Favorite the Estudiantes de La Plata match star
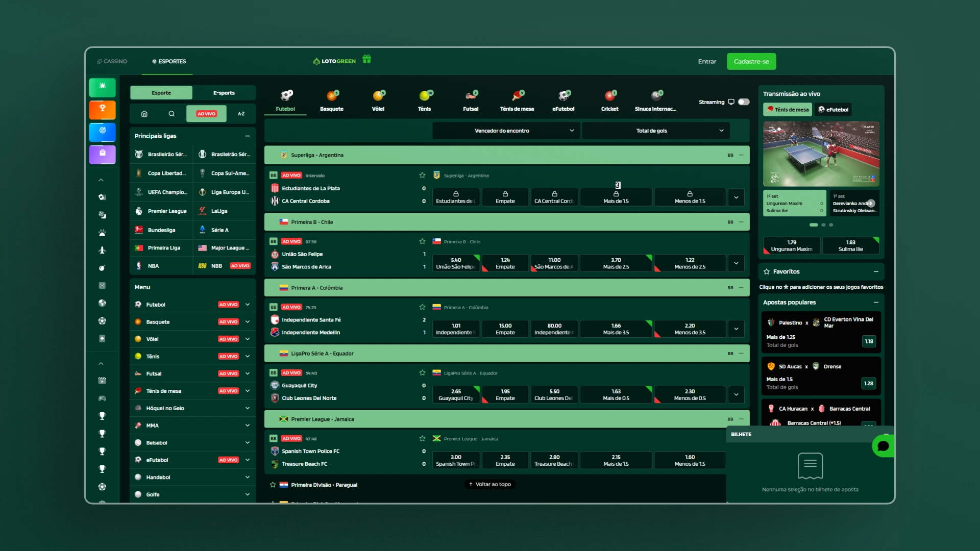 tap(422, 176)
